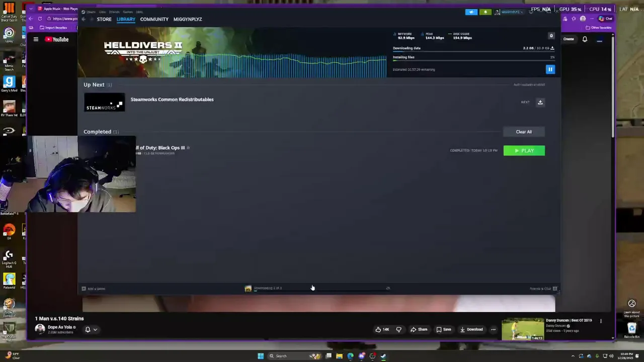Click Steamworks Common Redistributables thumbnail

tap(104, 102)
